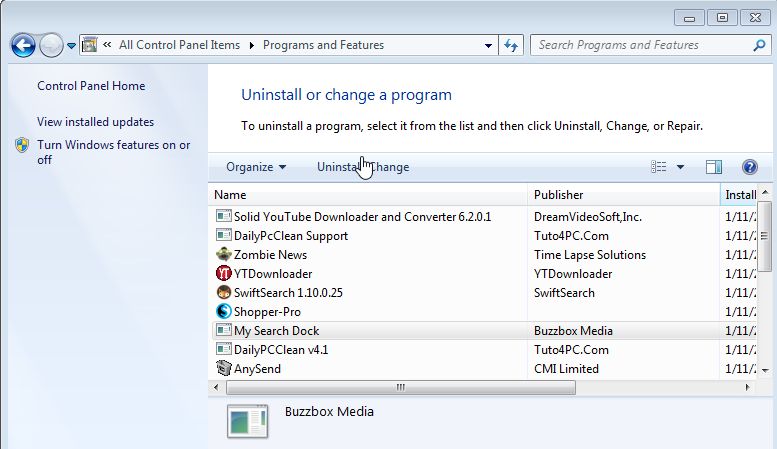Click the blue Shopper-Pro icon

[x=224, y=311]
